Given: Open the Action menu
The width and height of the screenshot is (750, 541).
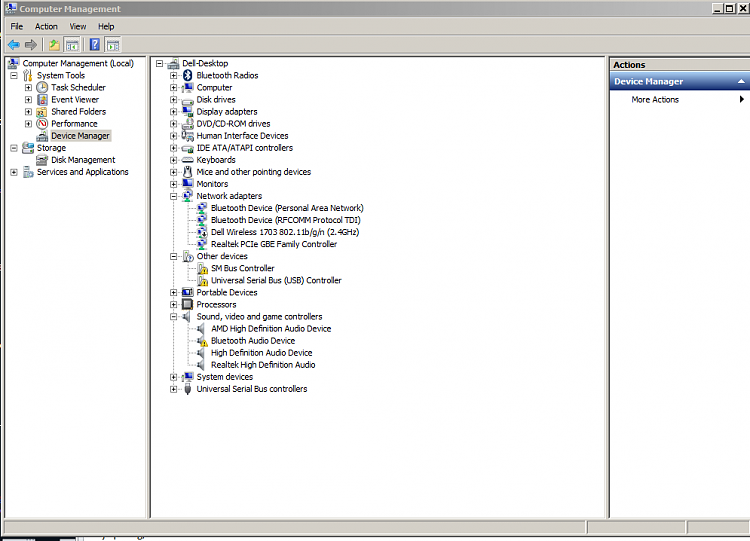Looking at the screenshot, I should 46,26.
